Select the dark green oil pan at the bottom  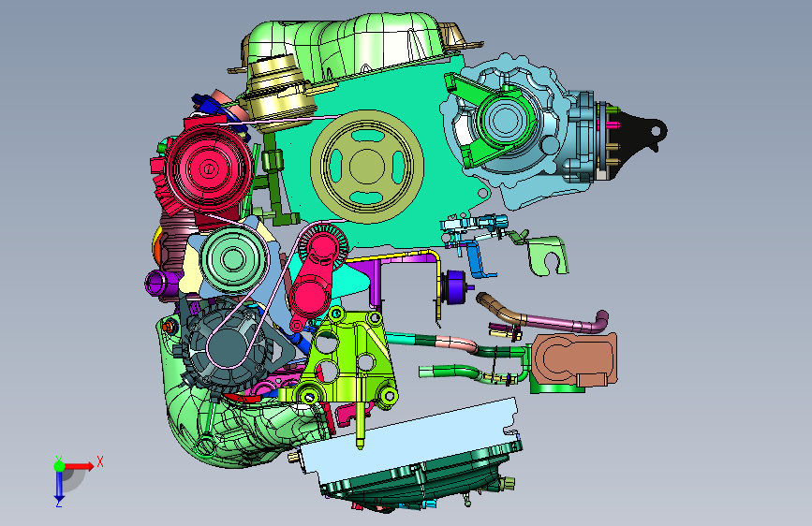point(422,479)
